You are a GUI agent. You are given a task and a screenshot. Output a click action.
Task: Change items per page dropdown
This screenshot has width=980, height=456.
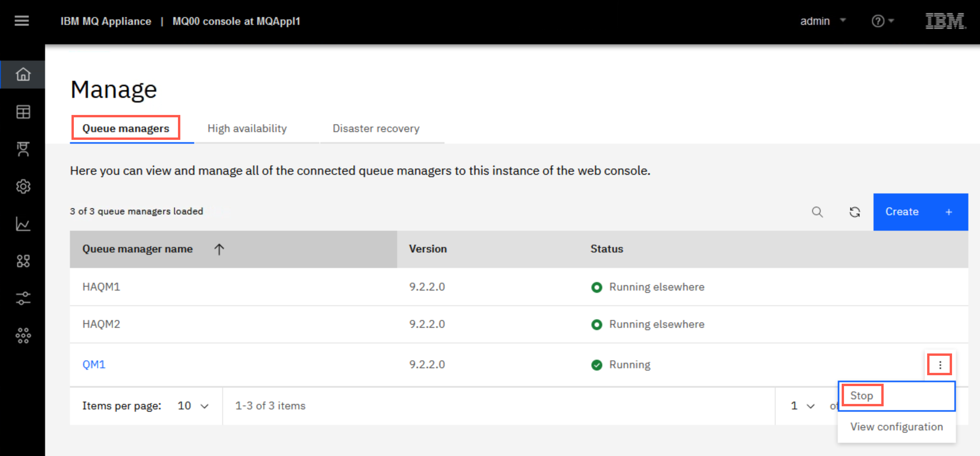[x=193, y=406]
